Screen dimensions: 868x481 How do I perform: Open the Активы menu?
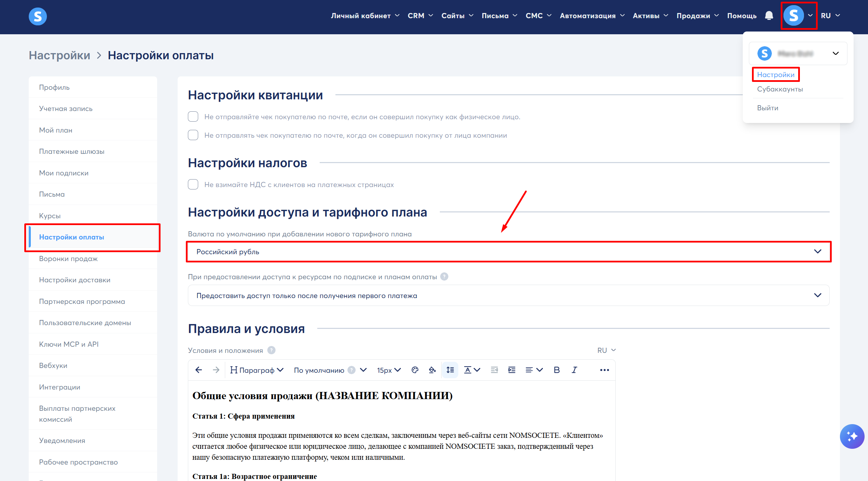650,16
